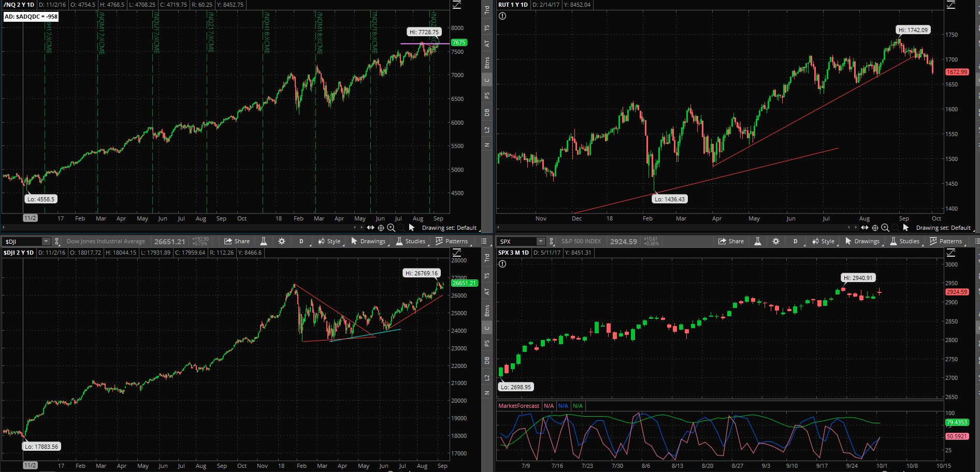The width and height of the screenshot is (980, 472).
Task: Click the flask icon in the $DJI toolbar
Action: pyautogui.click(x=264, y=241)
